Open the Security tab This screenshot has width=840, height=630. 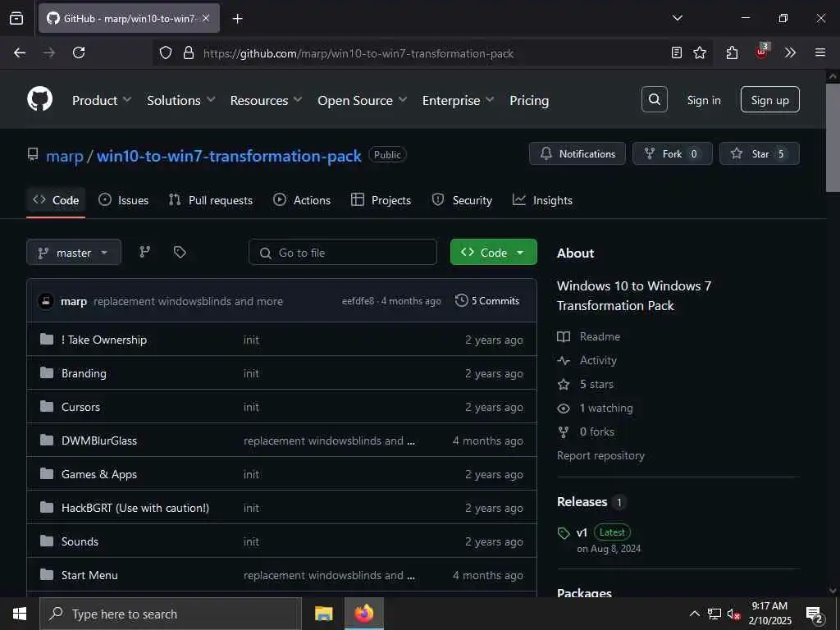click(462, 200)
